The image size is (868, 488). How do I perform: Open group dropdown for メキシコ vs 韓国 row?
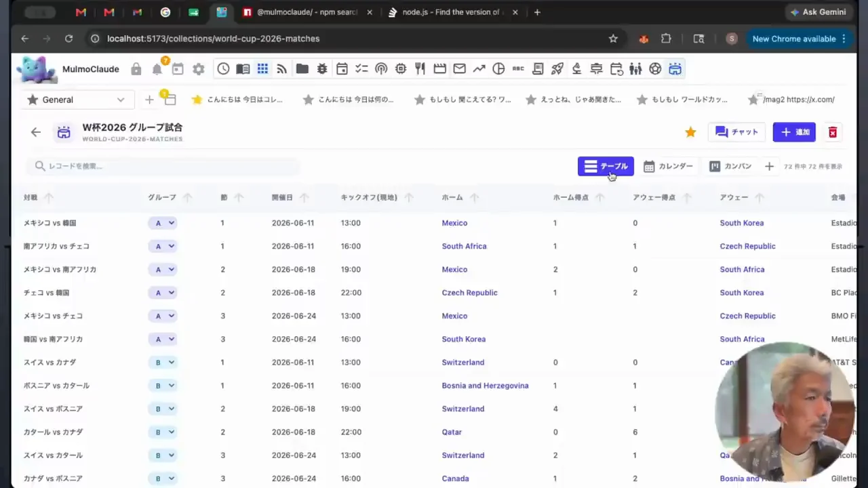(163, 223)
